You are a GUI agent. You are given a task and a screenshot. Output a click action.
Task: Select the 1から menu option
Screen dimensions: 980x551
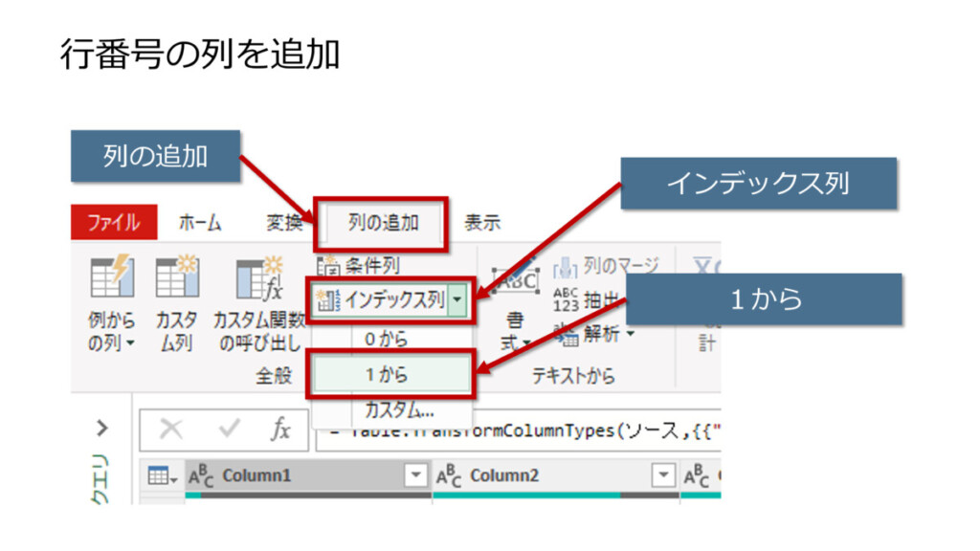(390, 375)
